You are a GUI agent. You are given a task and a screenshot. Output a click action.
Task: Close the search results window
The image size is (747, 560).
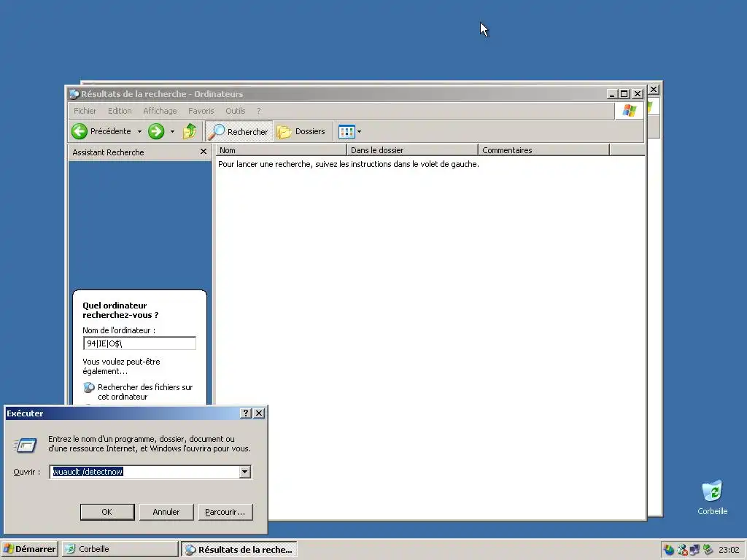click(638, 94)
